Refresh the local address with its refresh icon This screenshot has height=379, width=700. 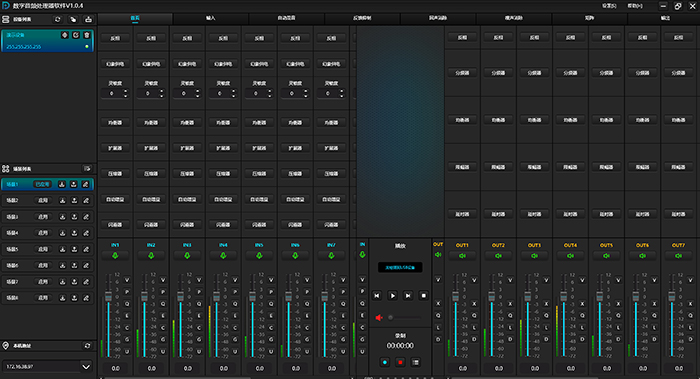click(88, 346)
